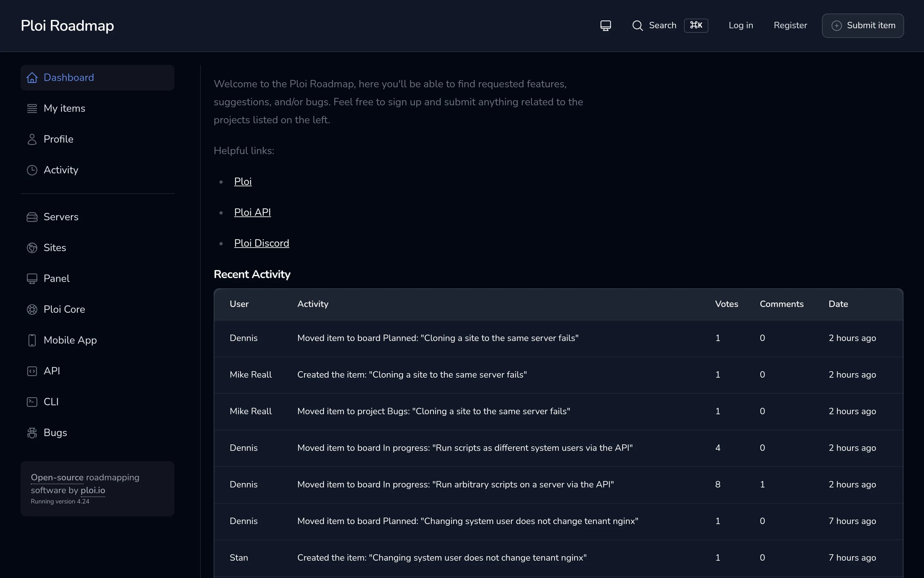Open the Search box
This screenshot has width=924, height=578.
click(x=670, y=26)
